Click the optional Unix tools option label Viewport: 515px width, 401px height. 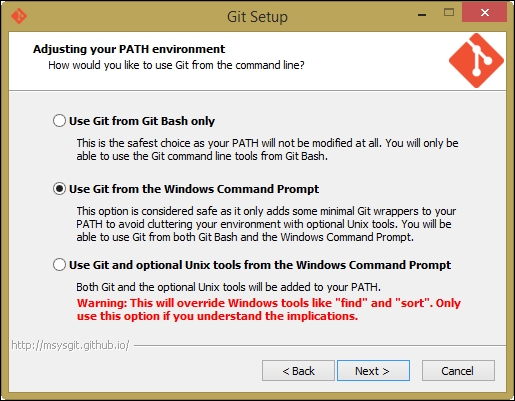tap(260, 265)
